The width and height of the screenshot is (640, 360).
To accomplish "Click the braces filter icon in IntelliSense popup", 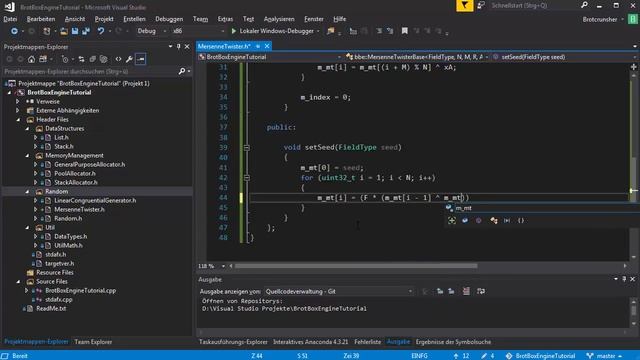I will [521, 221].
